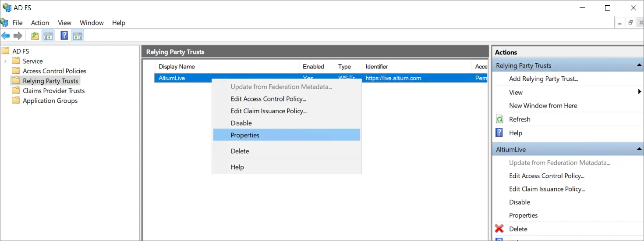Image resolution: width=644 pixels, height=241 pixels.
Task: Click the Access Control Policies folder icon
Action: (16, 71)
